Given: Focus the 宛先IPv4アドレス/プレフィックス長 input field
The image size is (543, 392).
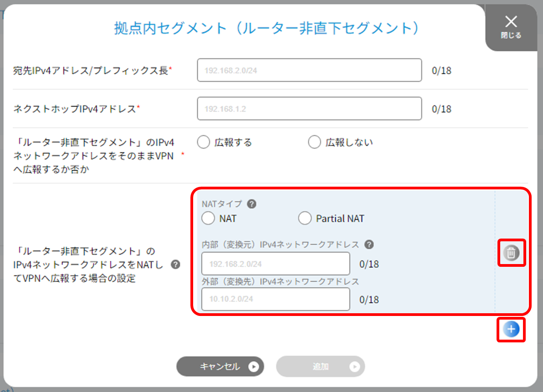Looking at the screenshot, I should (x=309, y=70).
